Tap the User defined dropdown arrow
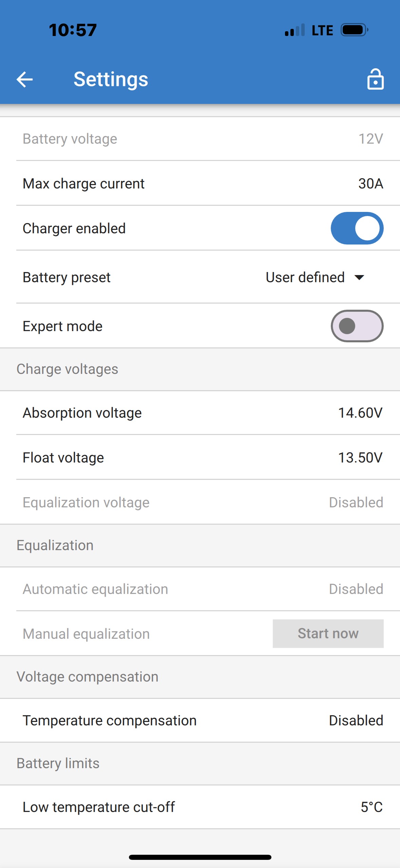Viewport: 400px width, 868px height. click(359, 277)
